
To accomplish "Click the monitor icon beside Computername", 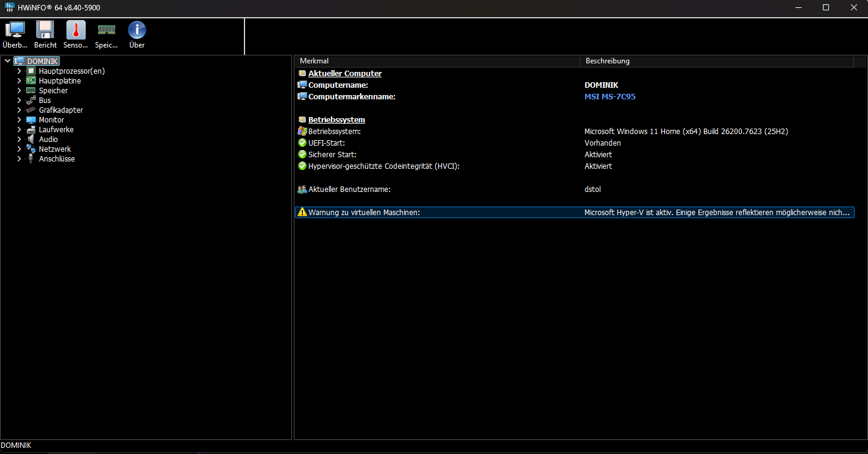I will tap(302, 85).
